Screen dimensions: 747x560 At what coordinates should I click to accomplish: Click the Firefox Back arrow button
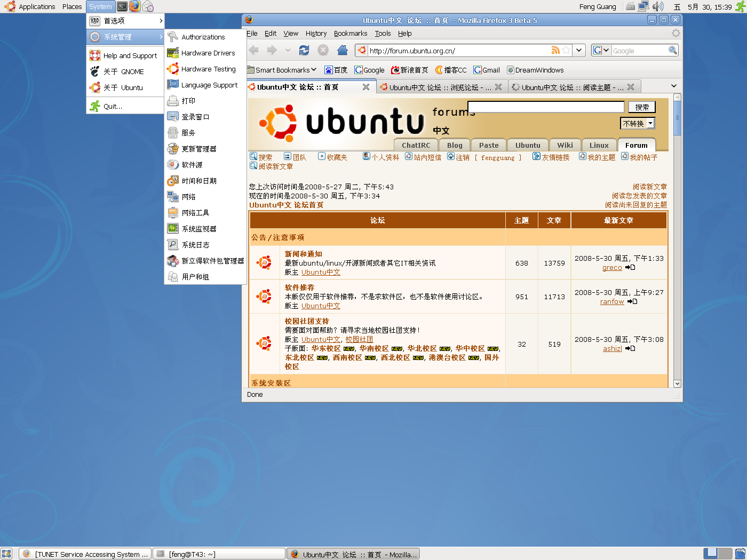[254, 50]
